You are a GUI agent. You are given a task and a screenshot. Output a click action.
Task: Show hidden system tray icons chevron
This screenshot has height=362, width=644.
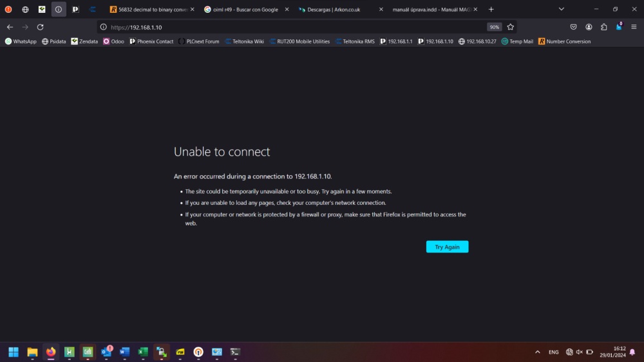[538, 352]
